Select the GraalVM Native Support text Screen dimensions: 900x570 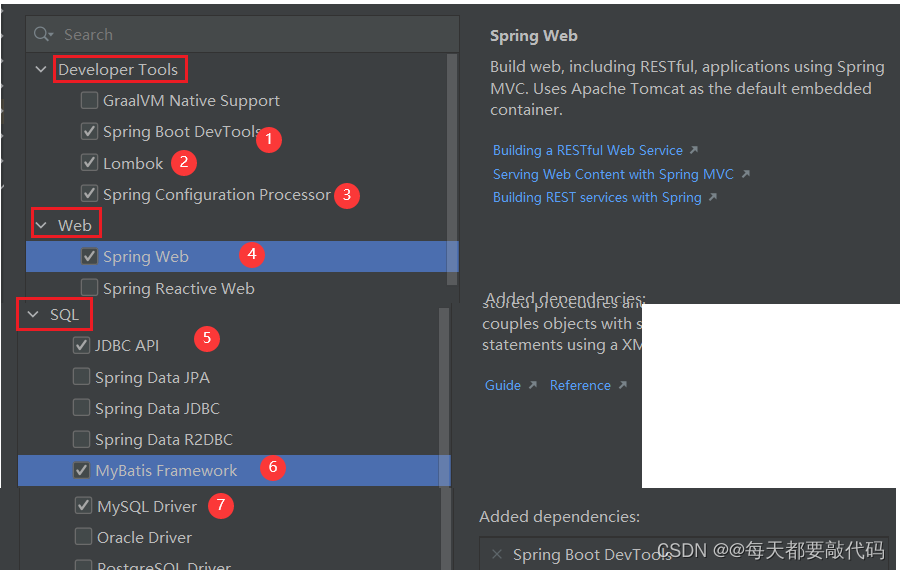point(191,100)
